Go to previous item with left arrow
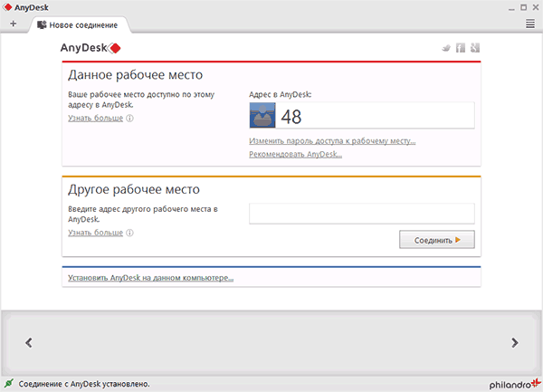The image size is (543, 392). [29, 342]
